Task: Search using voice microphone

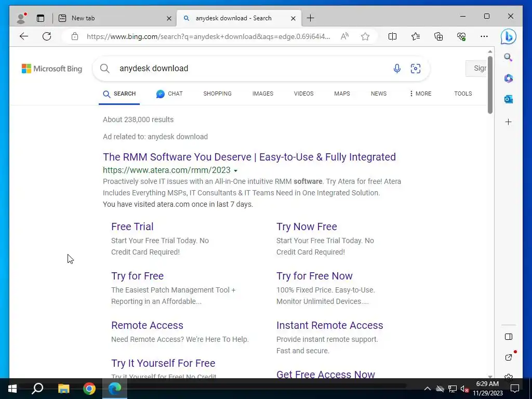Action: (x=396, y=69)
